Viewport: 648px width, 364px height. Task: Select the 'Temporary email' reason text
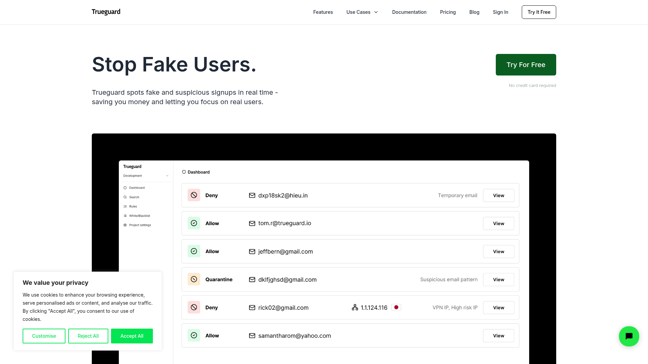pos(457,195)
